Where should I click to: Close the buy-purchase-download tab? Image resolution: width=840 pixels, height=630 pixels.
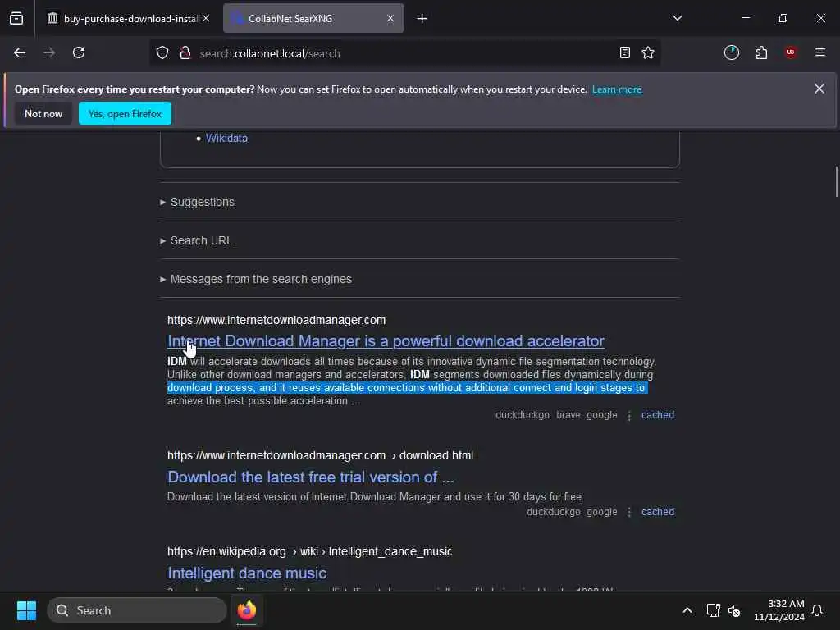[x=206, y=18]
